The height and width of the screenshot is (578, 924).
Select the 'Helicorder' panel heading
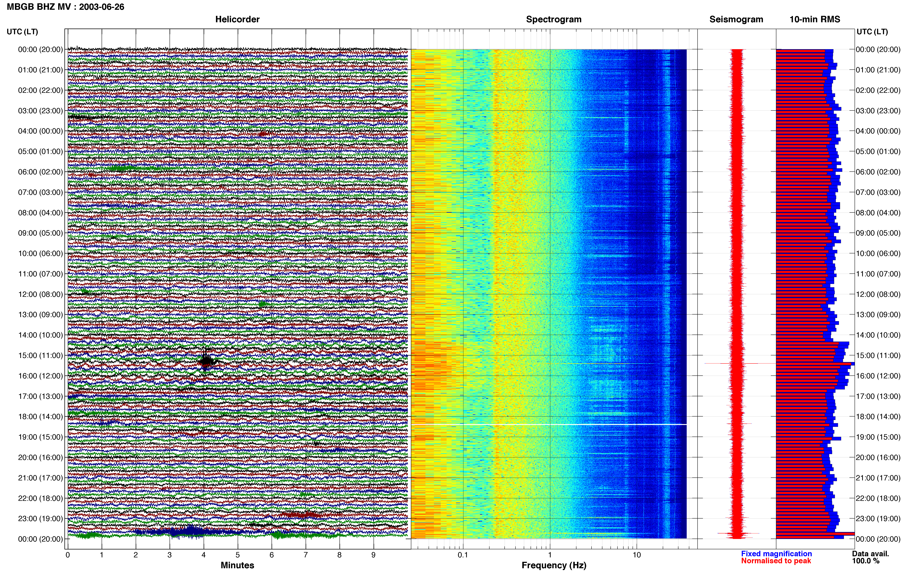(237, 20)
